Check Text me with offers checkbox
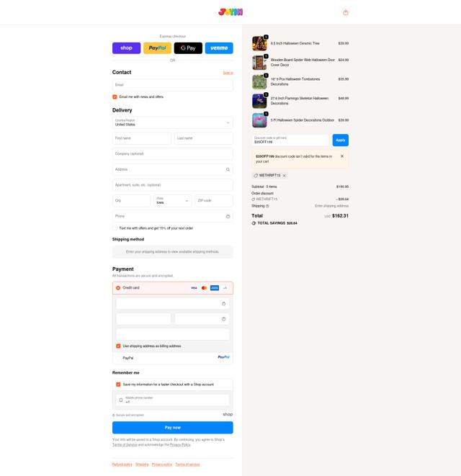 [115, 228]
